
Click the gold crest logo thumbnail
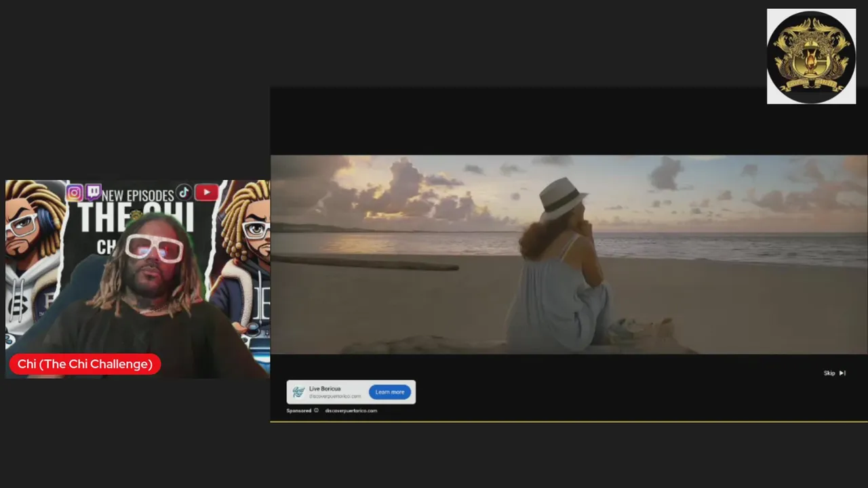coord(811,56)
